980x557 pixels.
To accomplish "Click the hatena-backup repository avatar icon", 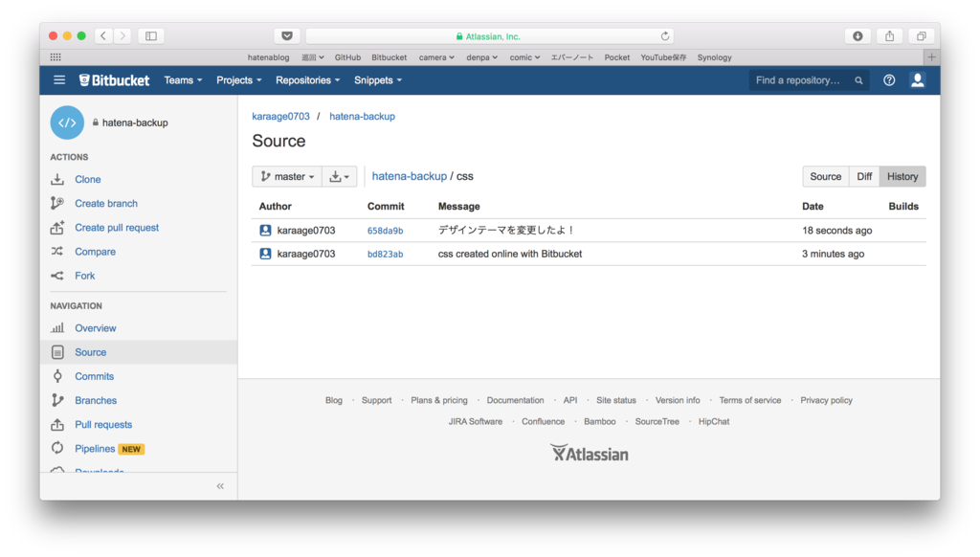I will coord(68,123).
